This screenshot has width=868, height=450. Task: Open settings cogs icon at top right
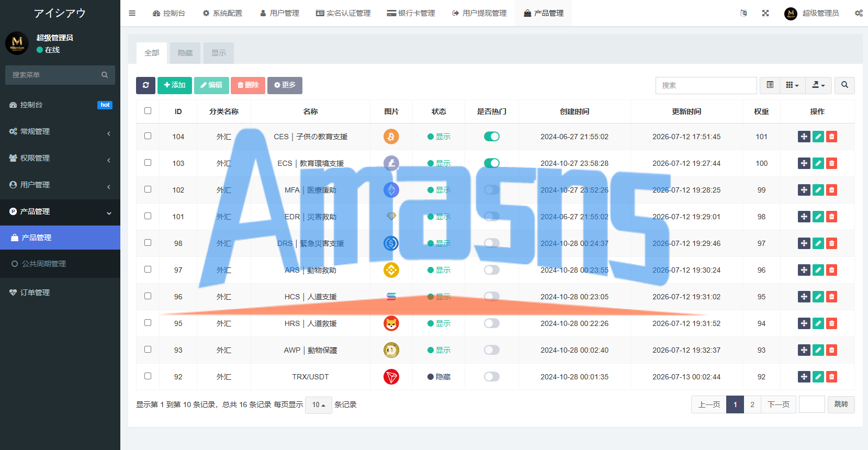coord(859,13)
